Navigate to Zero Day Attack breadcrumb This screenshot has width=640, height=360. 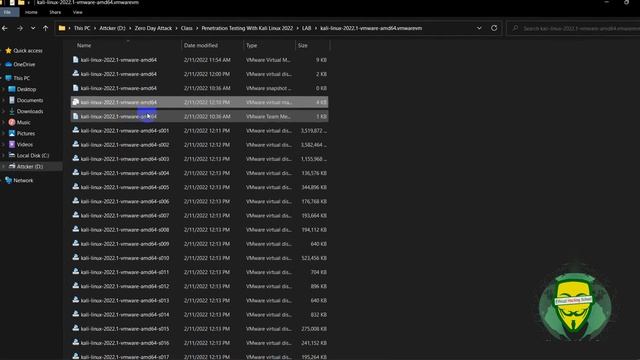153,28
